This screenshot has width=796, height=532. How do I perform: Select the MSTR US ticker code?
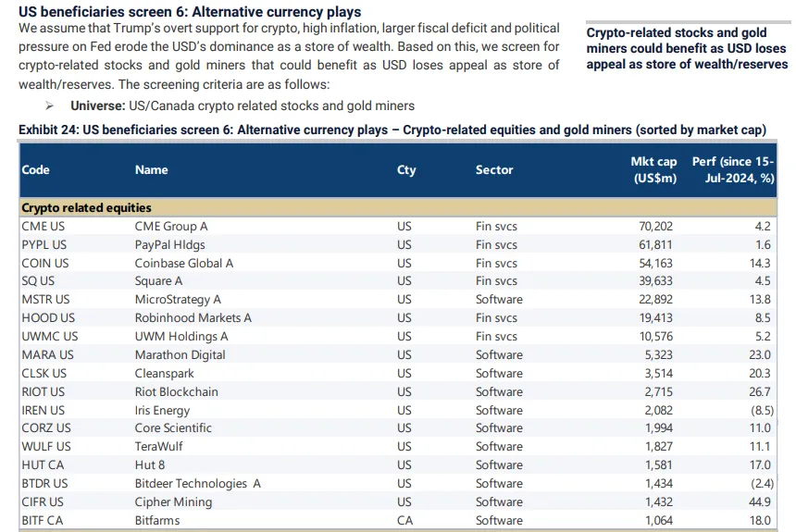click(45, 300)
